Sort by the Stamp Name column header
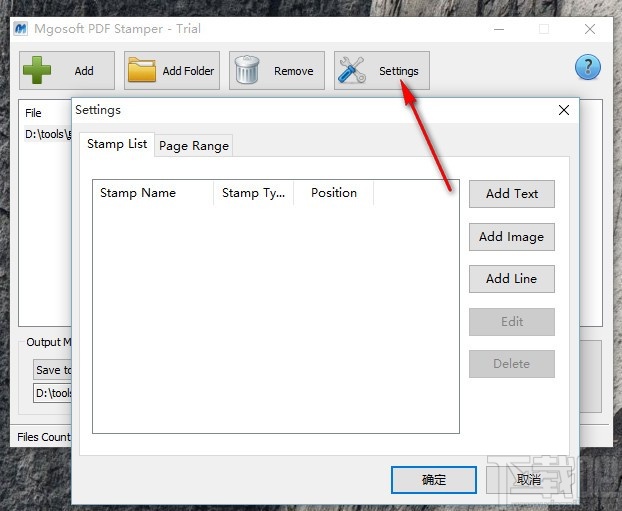Screen dimensions: 622x511 point(153,193)
